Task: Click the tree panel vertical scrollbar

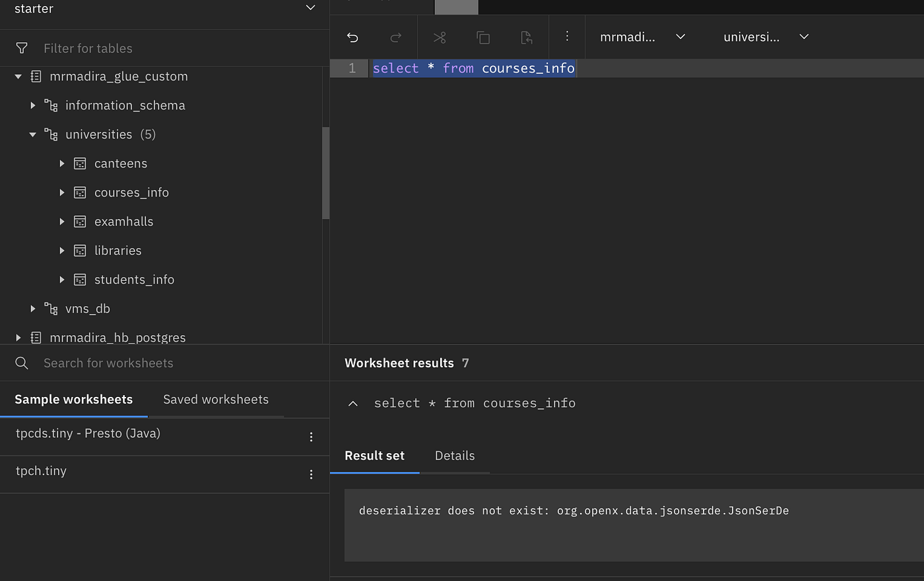Action: coord(325,173)
